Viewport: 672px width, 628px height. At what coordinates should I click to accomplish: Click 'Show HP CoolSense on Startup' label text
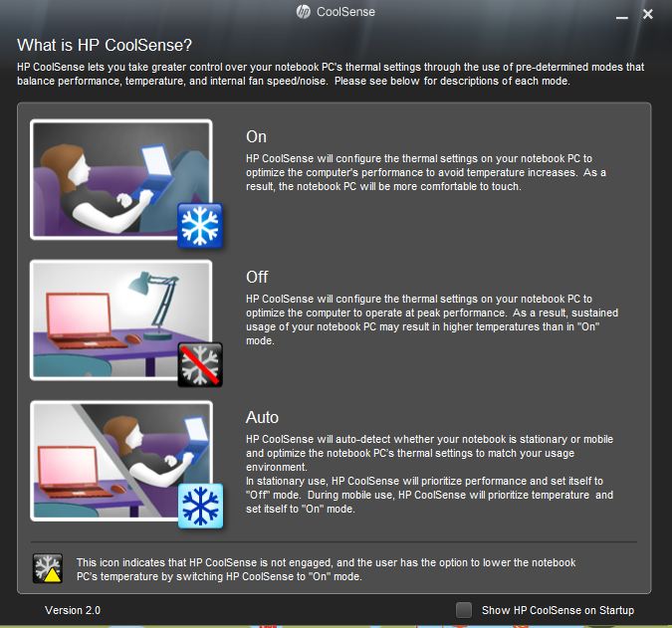[x=558, y=610]
